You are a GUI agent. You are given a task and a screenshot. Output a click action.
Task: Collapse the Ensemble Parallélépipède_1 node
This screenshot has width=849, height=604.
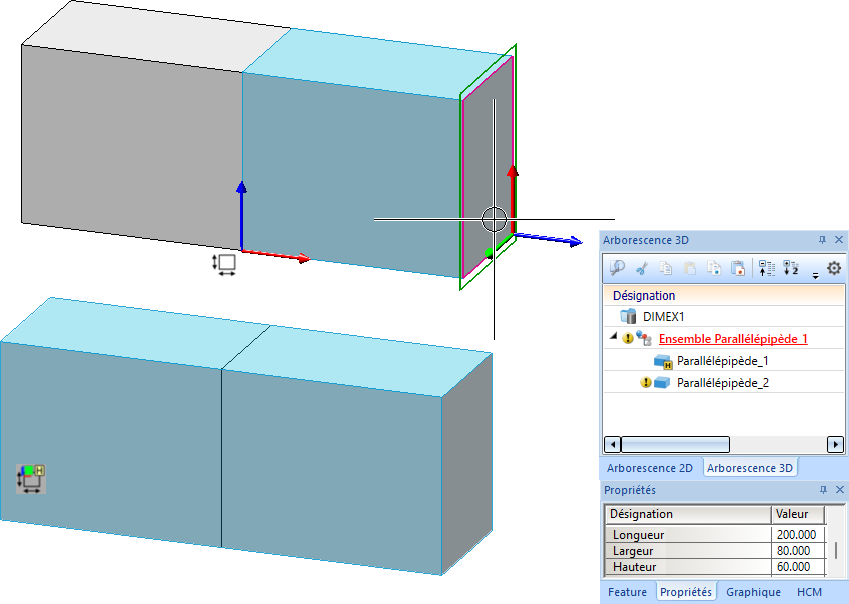click(613, 337)
